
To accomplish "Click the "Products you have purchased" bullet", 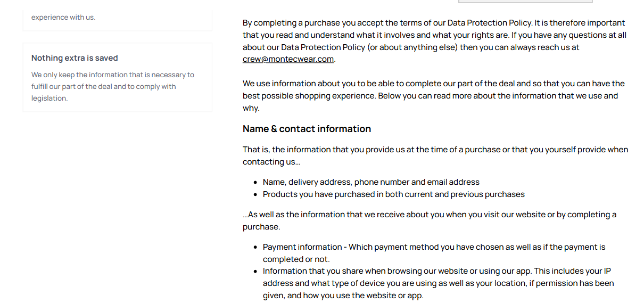I will (x=393, y=194).
